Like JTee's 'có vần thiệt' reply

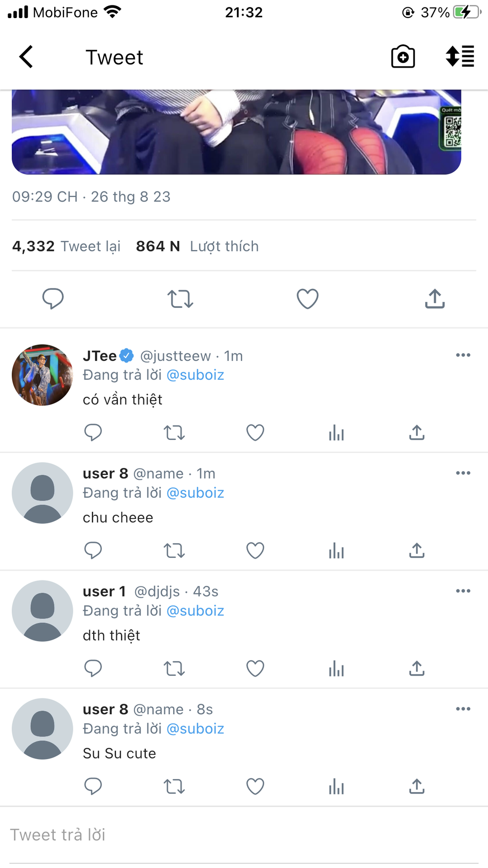click(x=255, y=433)
